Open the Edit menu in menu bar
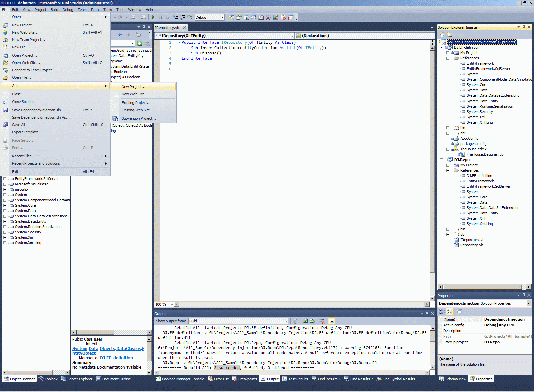 click(15, 10)
